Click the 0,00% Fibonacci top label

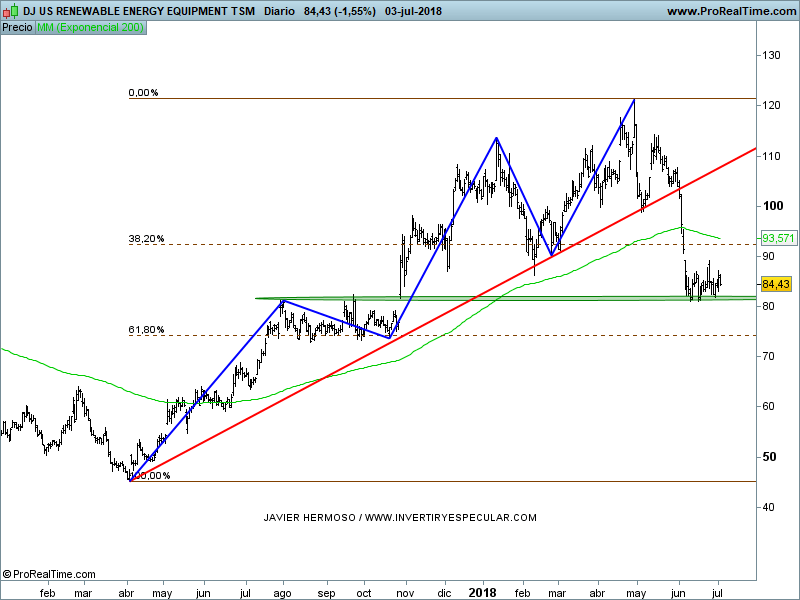point(143,93)
